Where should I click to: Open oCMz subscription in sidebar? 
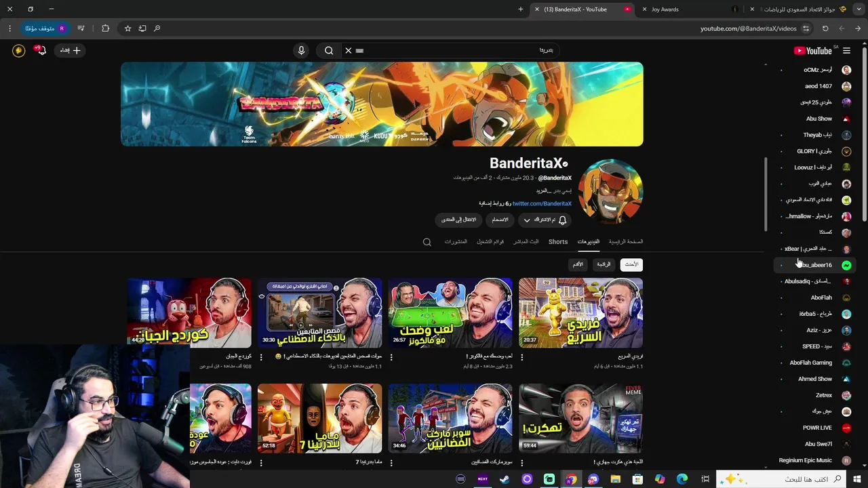(816, 70)
